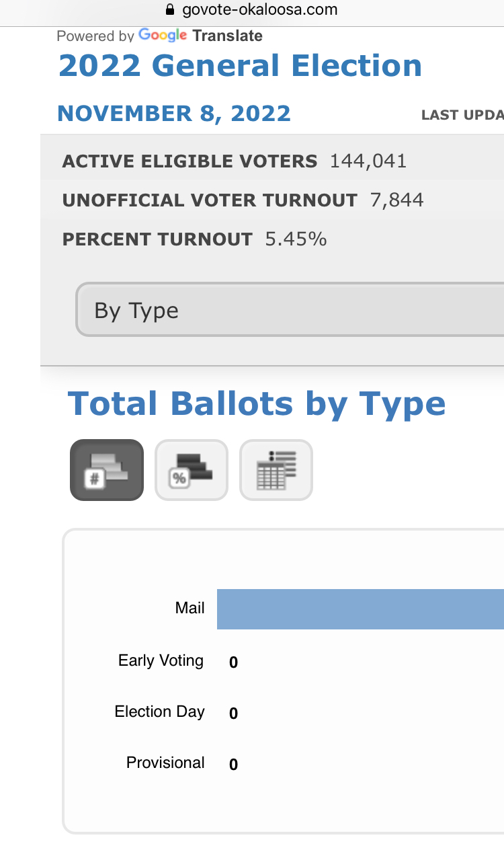
Task: Click the govote-okaloosa.com address bar
Action: (252, 10)
